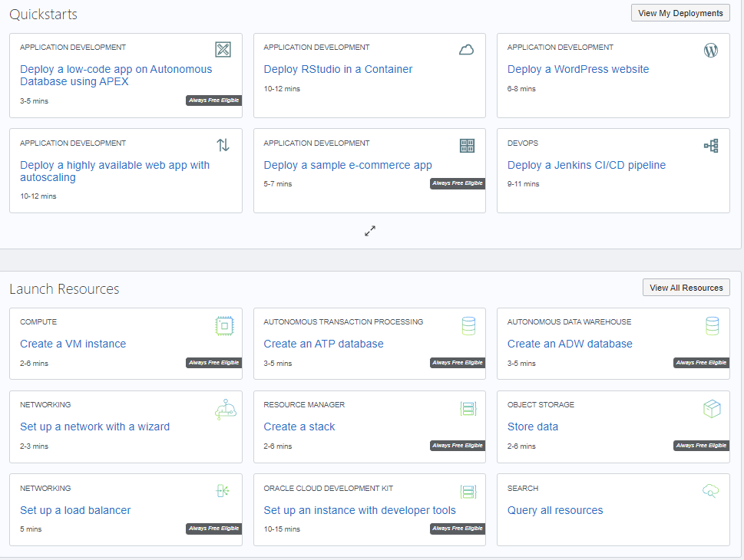This screenshot has width=744, height=560.
Task: Open Deploy a highly available web app link
Action: click(x=114, y=171)
